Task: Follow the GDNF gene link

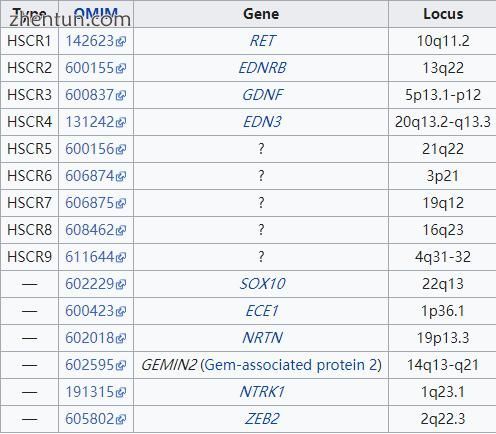Action: tap(262, 95)
